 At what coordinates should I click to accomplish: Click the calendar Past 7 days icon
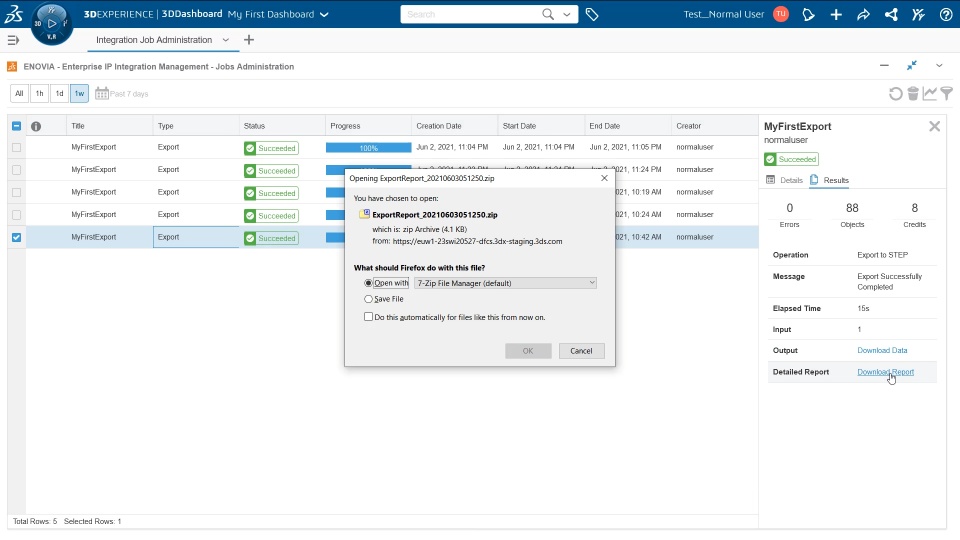[x=102, y=93]
